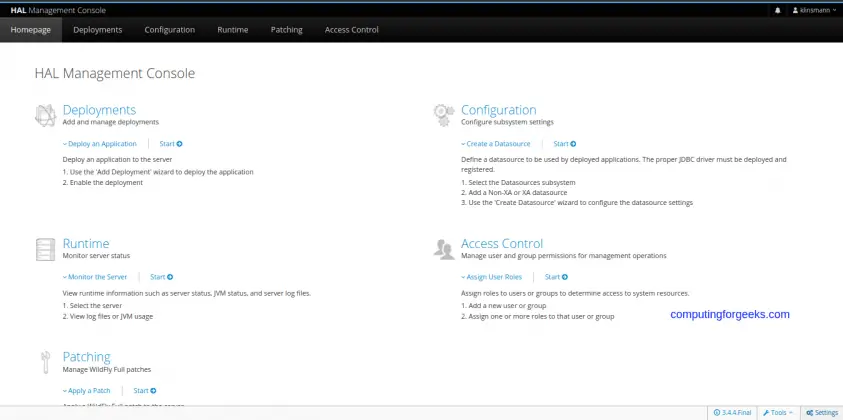Open the Patching heading link

tap(86, 357)
